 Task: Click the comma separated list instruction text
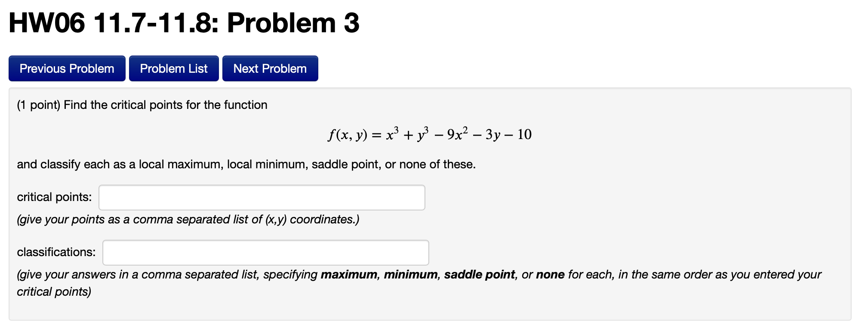(188, 220)
